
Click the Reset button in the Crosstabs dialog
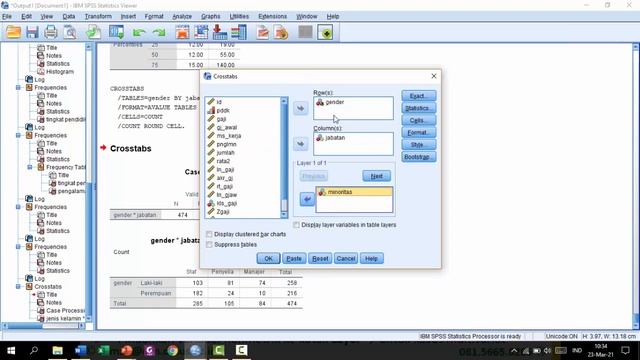[x=320, y=258]
